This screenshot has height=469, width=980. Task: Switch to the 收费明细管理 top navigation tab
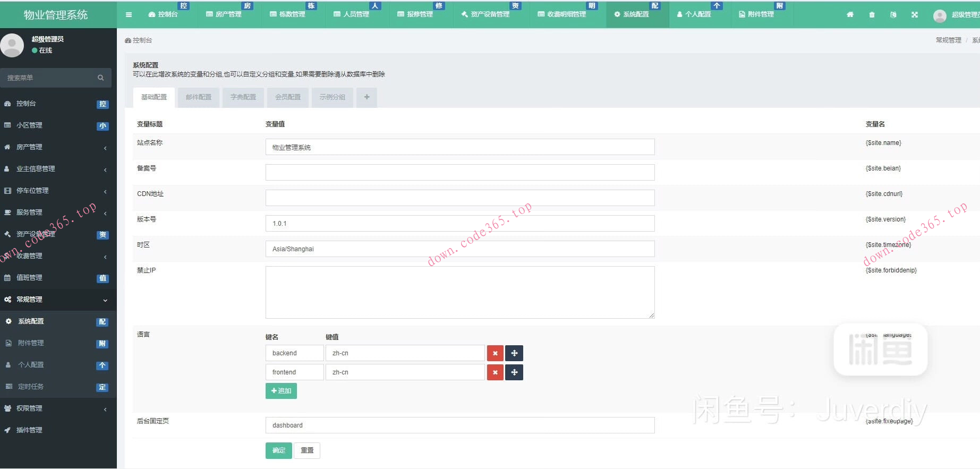[x=562, y=14]
